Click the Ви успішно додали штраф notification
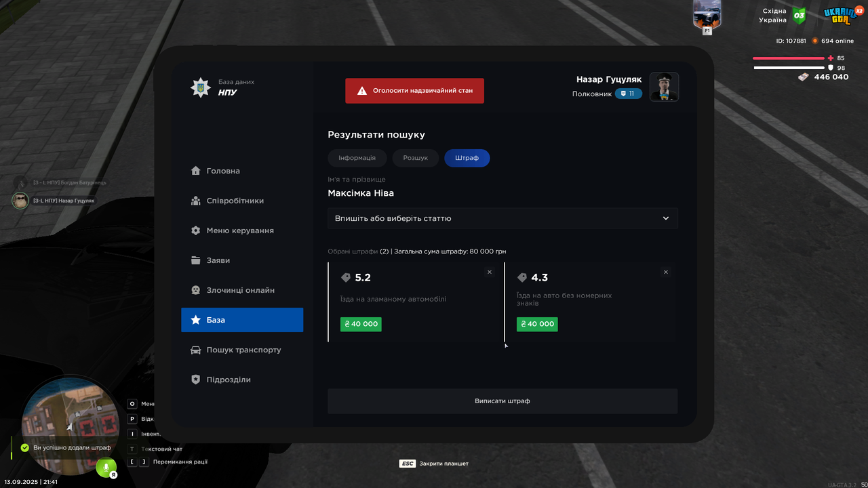 pos(65,448)
